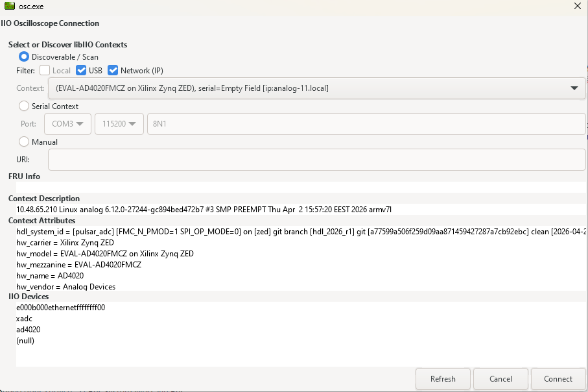The width and height of the screenshot is (588, 392).
Task: Select the hw_carrier = Xilinx Zynq ZED line
Action: pyautogui.click(x=65, y=243)
